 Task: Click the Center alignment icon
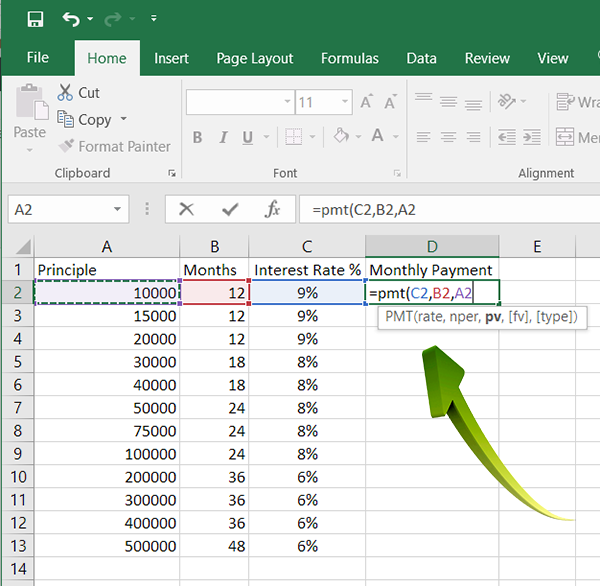point(448,137)
